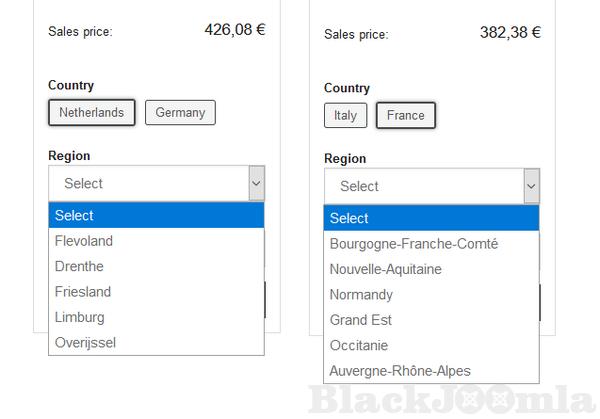Choose Occitanie from the dropdown
Image resolution: width=600 pixels, height=419 pixels.
coord(361,346)
